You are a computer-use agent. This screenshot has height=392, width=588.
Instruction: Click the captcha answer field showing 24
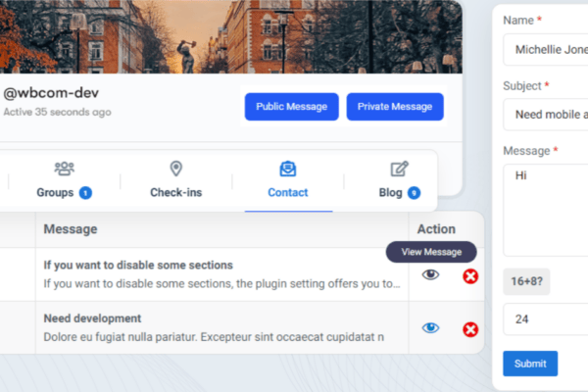coord(546,319)
